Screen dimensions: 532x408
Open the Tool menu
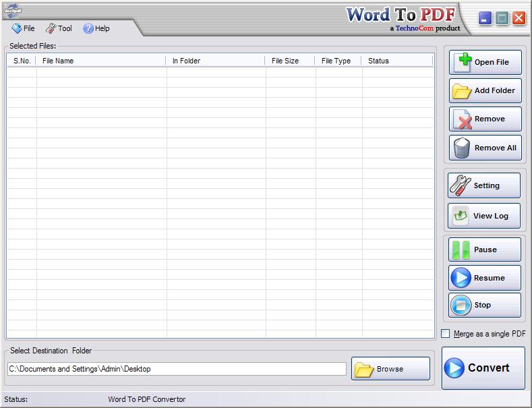[59, 28]
